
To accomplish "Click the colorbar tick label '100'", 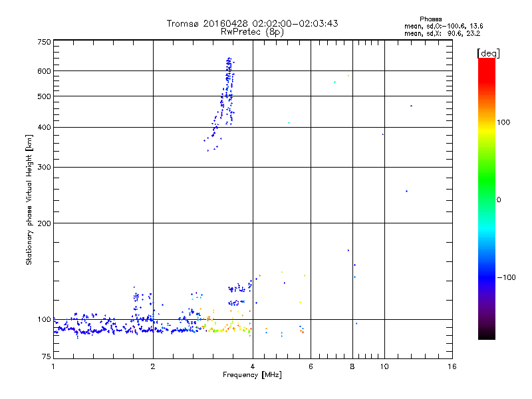I will tap(503, 122).
